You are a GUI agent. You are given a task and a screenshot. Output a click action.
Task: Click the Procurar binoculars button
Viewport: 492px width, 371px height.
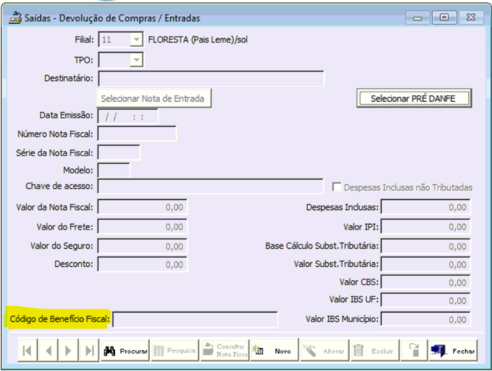(125, 350)
